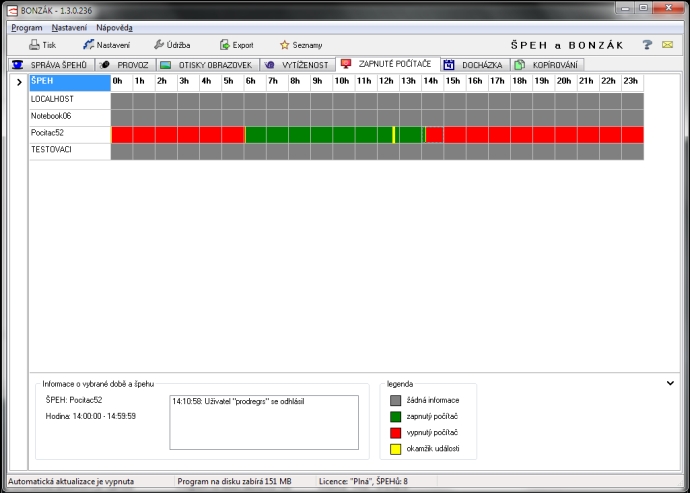Click Pocitac52 red cell at 0h

(122, 135)
